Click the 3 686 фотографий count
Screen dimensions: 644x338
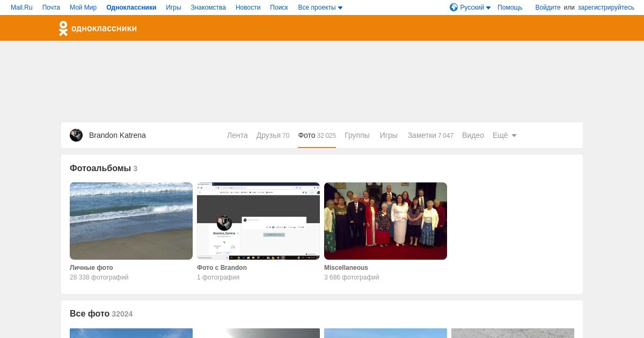352,277
